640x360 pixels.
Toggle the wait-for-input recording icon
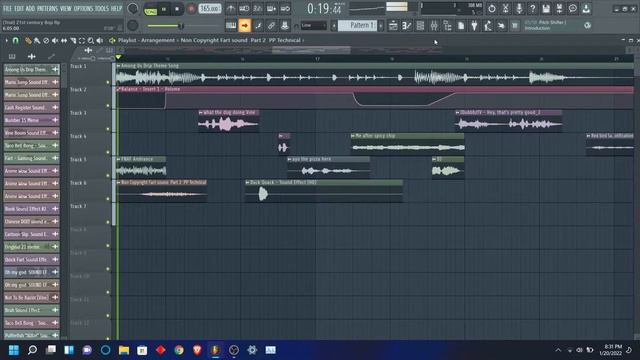tap(244, 9)
